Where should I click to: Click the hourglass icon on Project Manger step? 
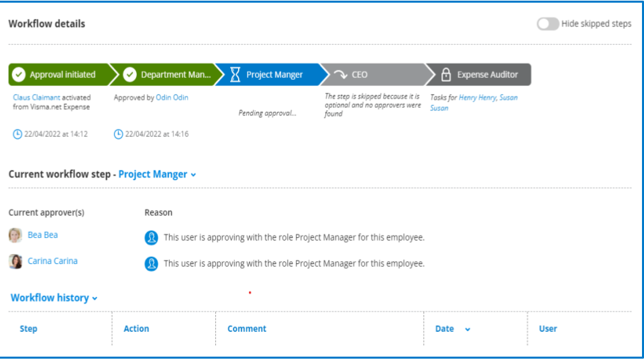[x=235, y=74]
